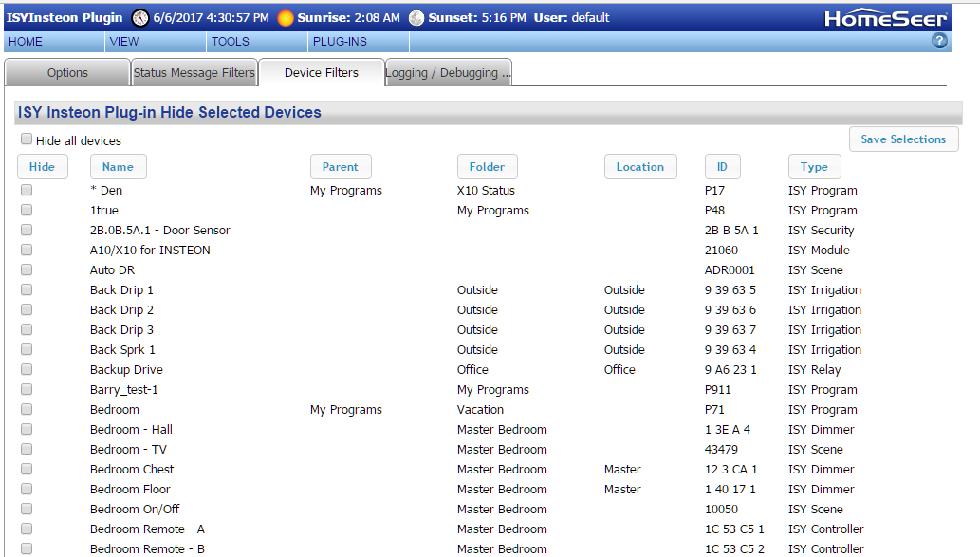
Task: Click the User: default header text
Action: (x=571, y=17)
